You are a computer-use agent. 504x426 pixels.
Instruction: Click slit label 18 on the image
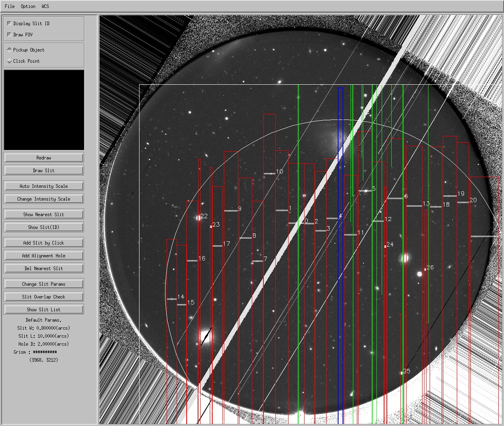(446, 205)
